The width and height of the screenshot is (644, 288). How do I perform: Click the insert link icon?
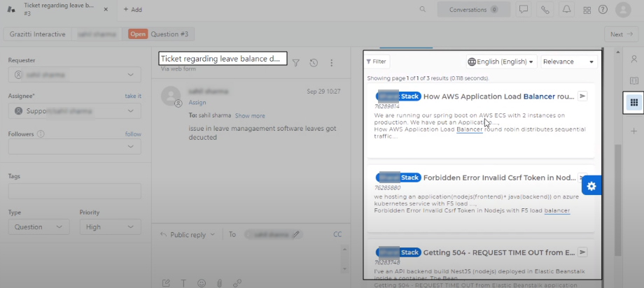click(x=237, y=283)
